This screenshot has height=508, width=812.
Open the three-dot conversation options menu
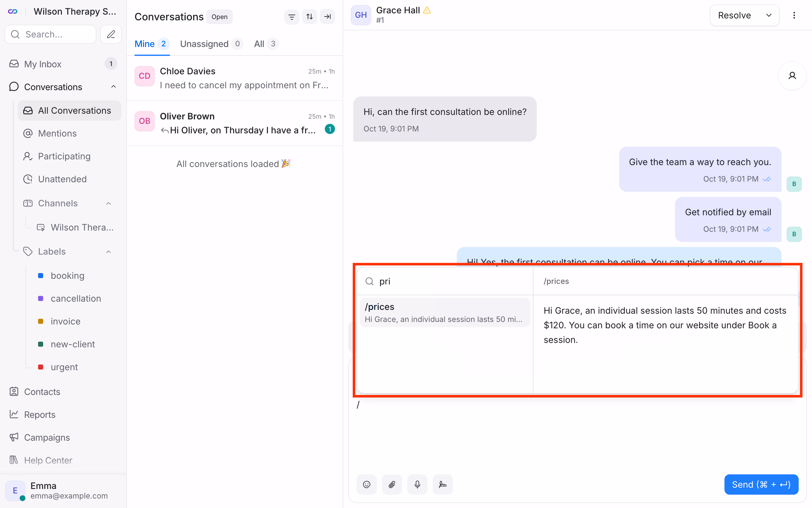click(x=794, y=15)
